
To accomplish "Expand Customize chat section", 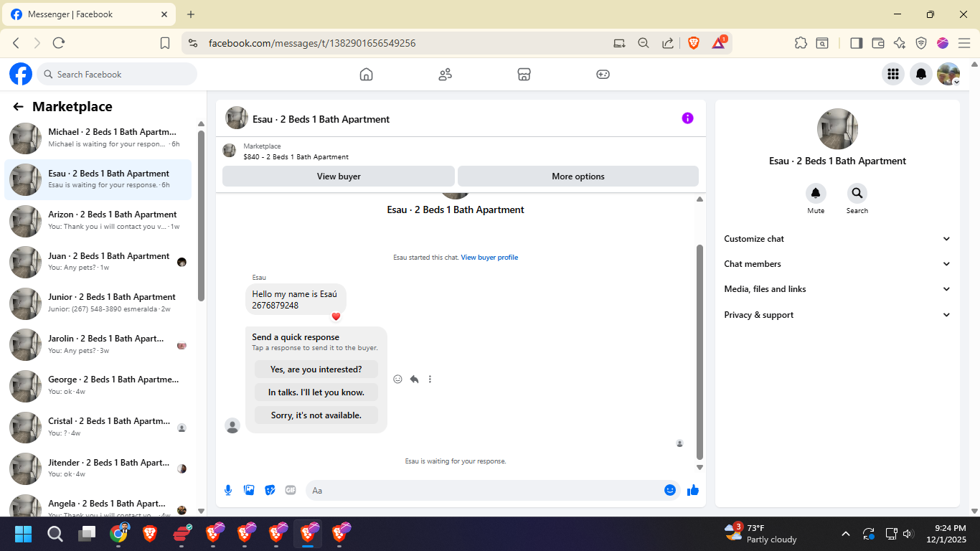I will 837,239.
